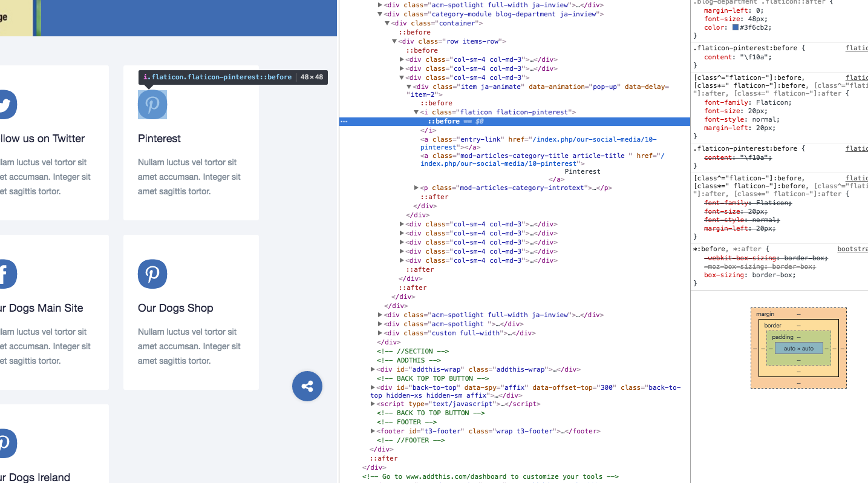Click the bootstrap stylesheet source link
868x483 pixels.
852,249
